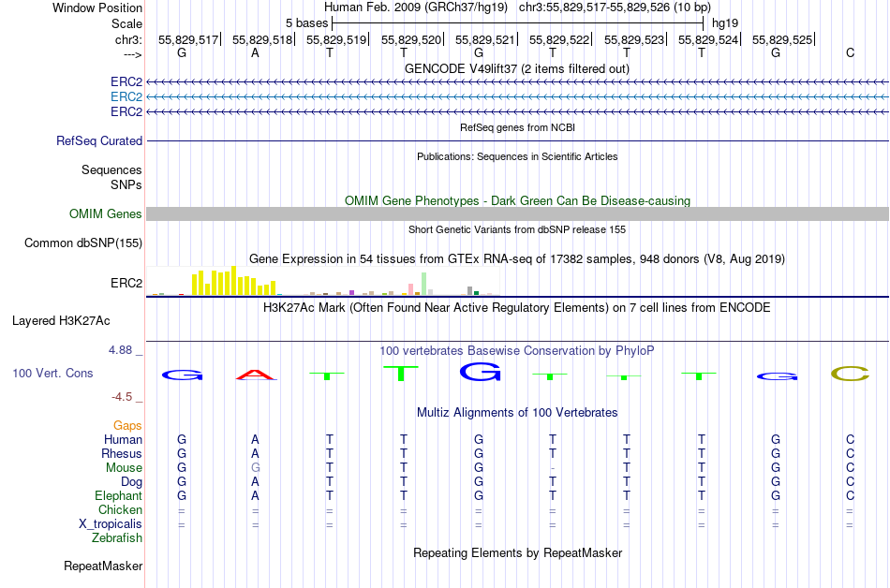Click the Mouse species label

(124, 468)
